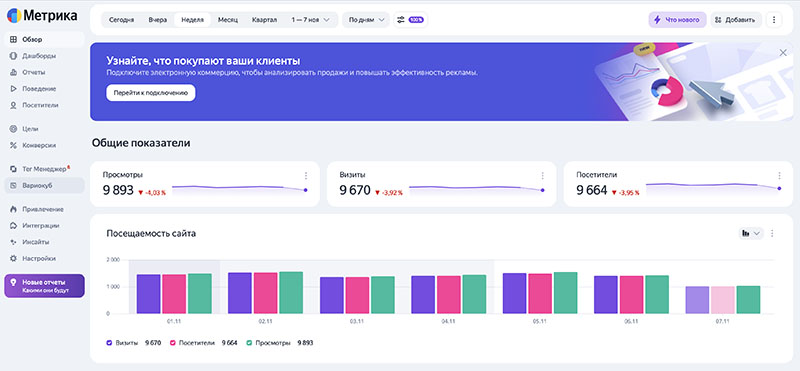Viewport: 800px width, 371px height.
Task: Open the Вариокуб menu item
Action: click(44, 185)
